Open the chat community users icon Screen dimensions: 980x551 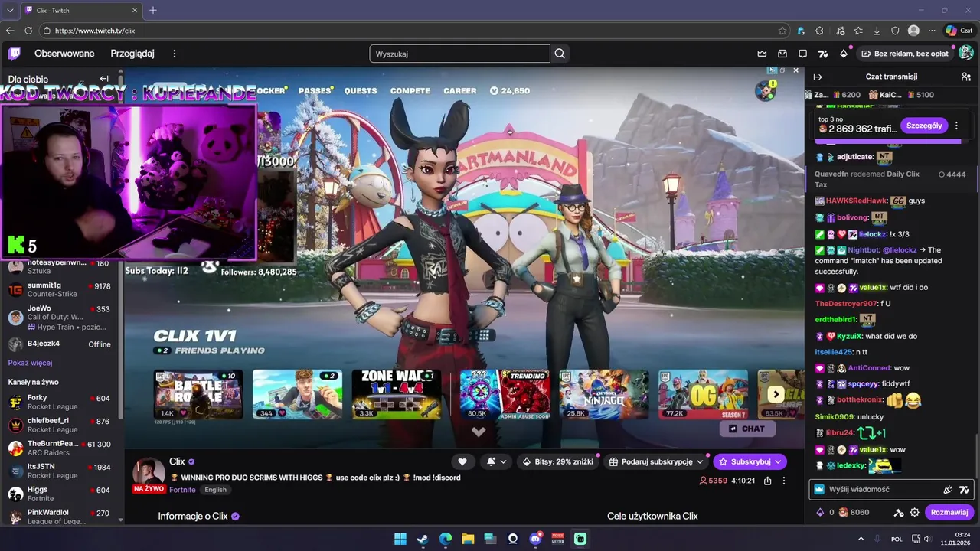coord(965,77)
